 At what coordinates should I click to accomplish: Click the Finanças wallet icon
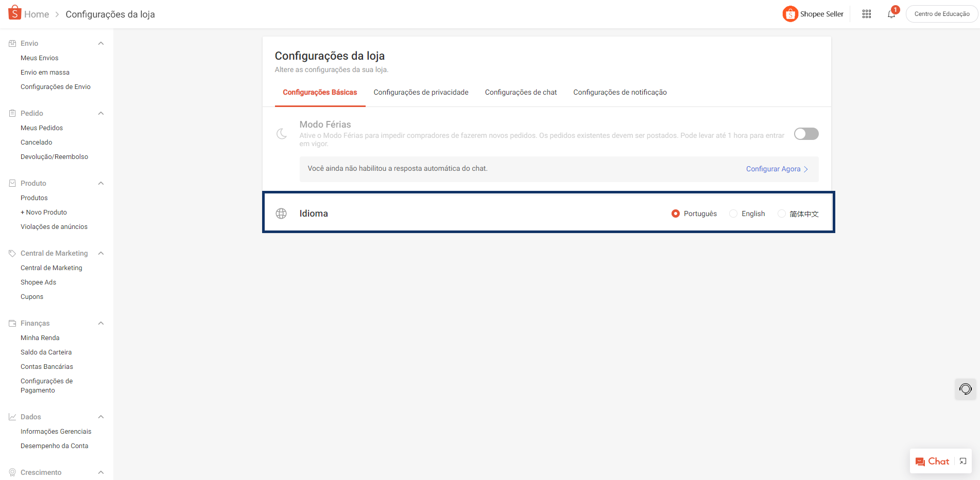(x=12, y=323)
